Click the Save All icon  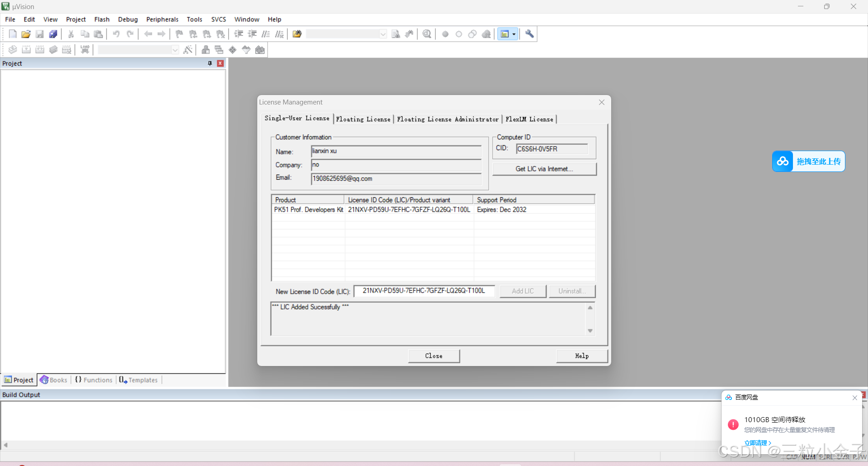(53, 34)
